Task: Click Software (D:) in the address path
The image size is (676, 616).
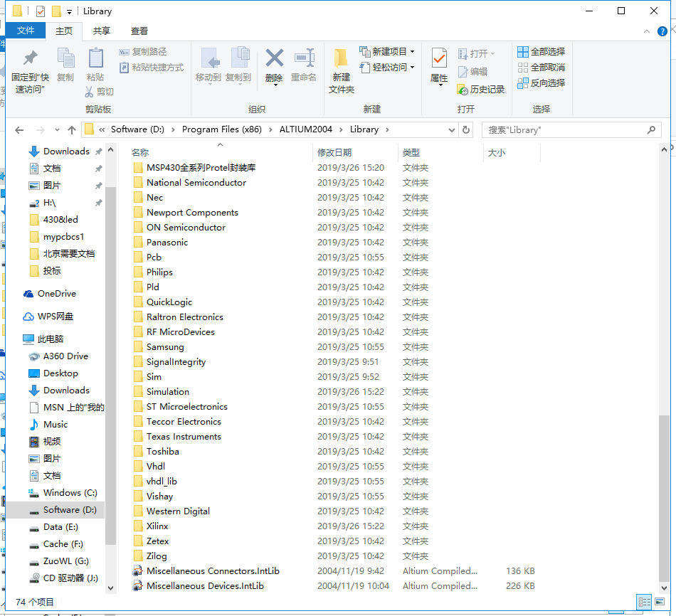Action: tap(137, 129)
